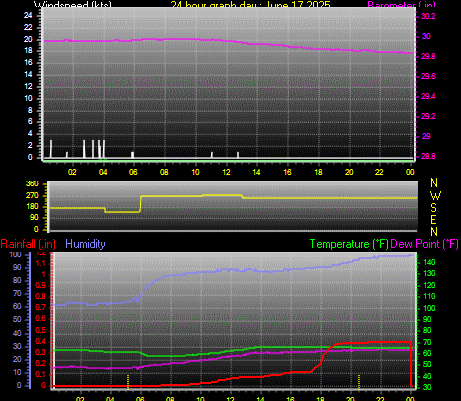This screenshot has width=461, height=401.
Task: Select the 29.2 barometer axis value
Action: coord(428,116)
